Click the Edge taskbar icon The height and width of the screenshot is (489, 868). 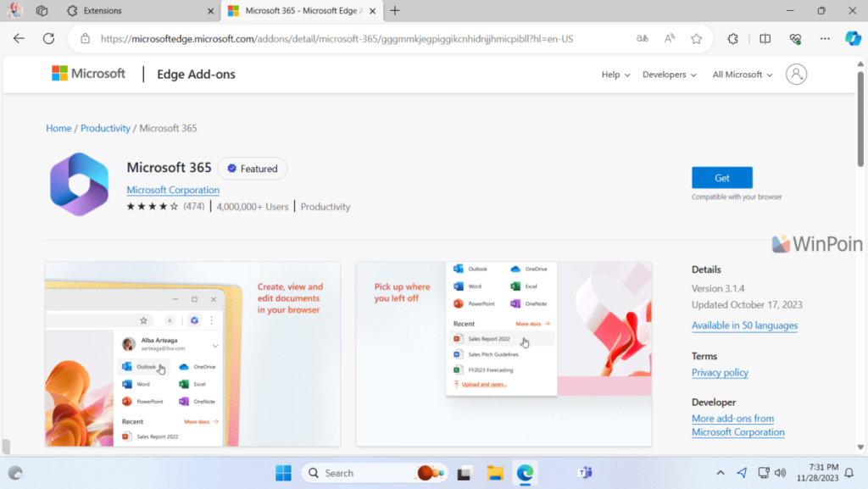point(525,473)
